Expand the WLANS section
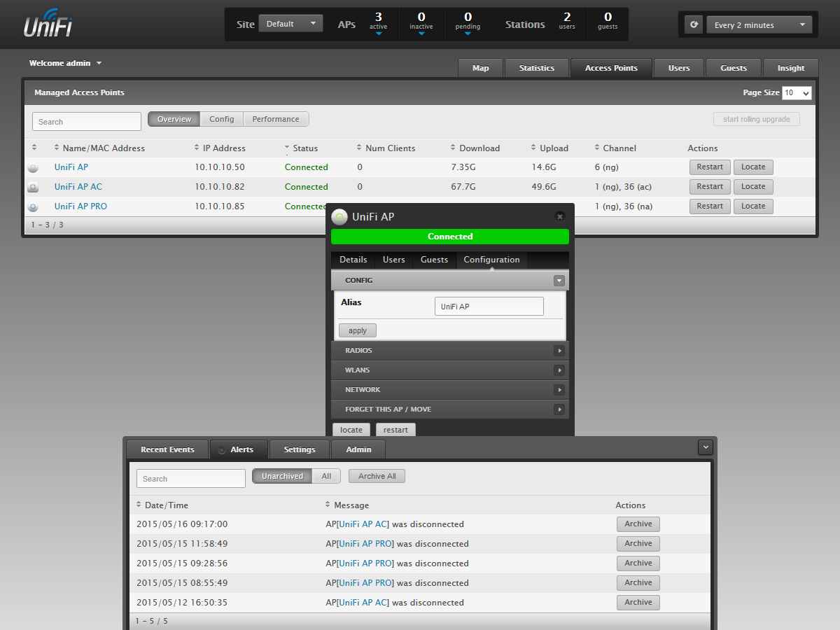Viewport: 840px width, 630px height. click(x=450, y=370)
